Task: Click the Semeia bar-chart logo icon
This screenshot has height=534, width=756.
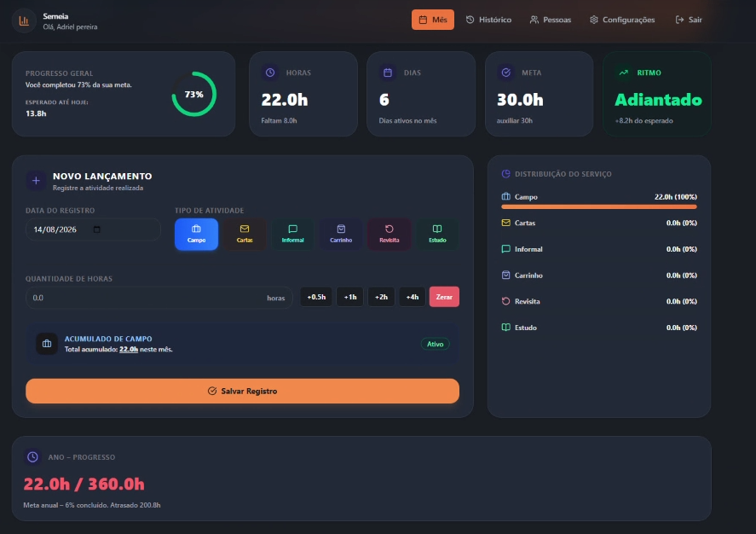Action: pyautogui.click(x=24, y=20)
